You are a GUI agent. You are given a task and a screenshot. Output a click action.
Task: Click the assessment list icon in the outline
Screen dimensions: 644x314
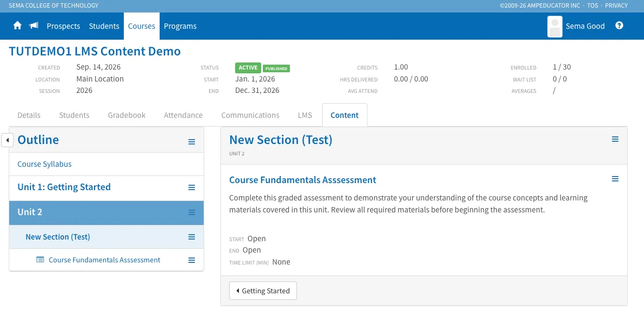[x=40, y=260]
